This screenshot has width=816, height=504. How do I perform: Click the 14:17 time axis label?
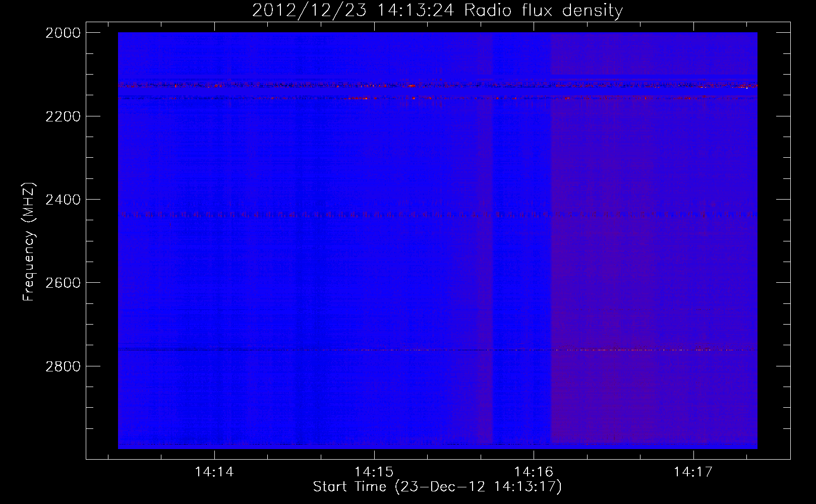(693, 472)
